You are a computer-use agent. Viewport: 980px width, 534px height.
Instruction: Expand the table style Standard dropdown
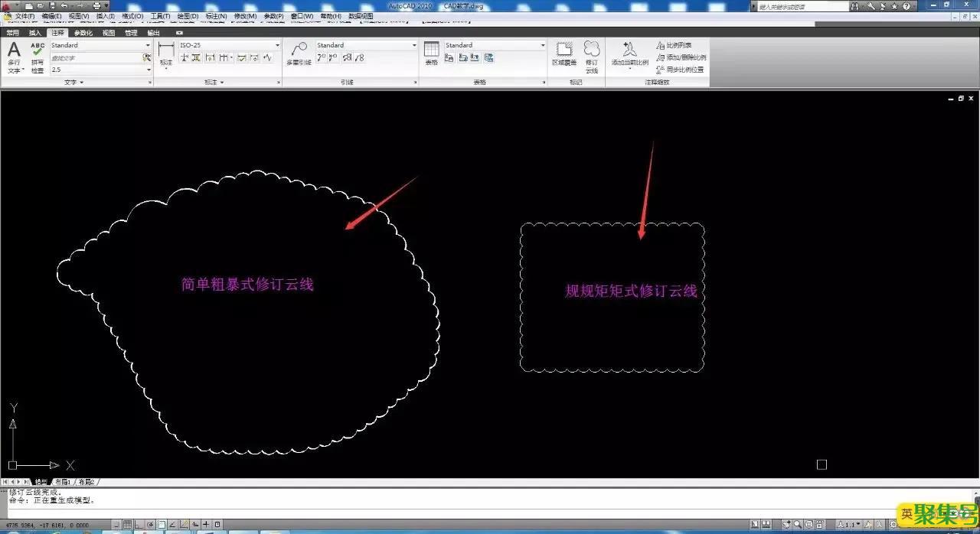click(543, 45)
